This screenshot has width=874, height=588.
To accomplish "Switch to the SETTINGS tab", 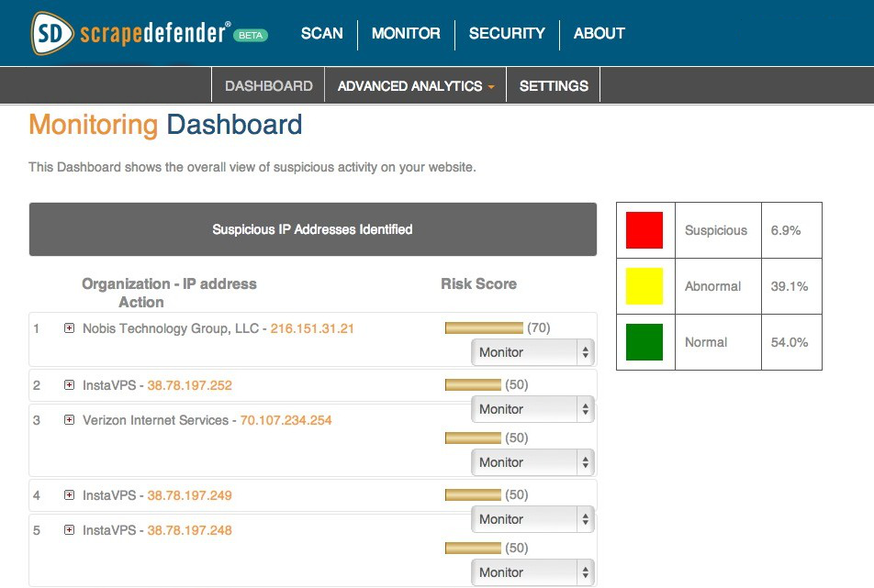I will (x=554, y=85).
